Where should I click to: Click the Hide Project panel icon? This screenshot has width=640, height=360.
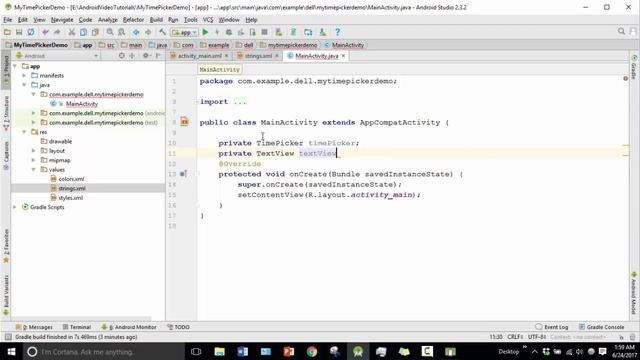click(x=158, y=56)
